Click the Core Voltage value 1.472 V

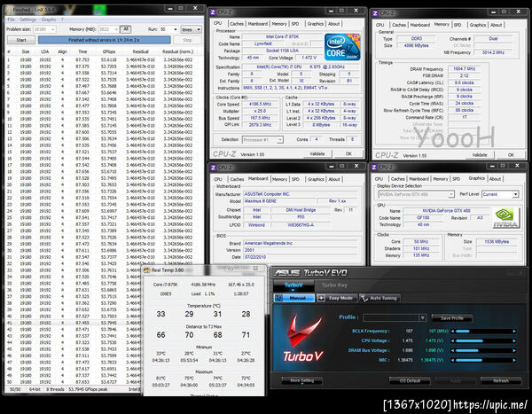coord(309,58)
